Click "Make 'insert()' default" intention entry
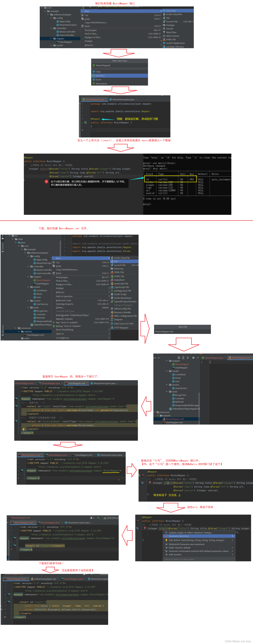Screen dimensions: 253x644 click(199, 548)
